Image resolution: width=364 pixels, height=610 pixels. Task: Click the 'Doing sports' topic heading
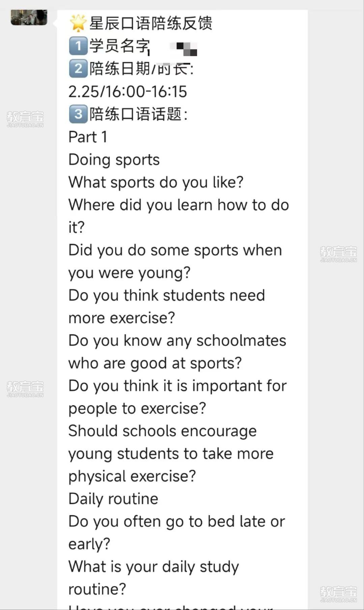point(114,160)
